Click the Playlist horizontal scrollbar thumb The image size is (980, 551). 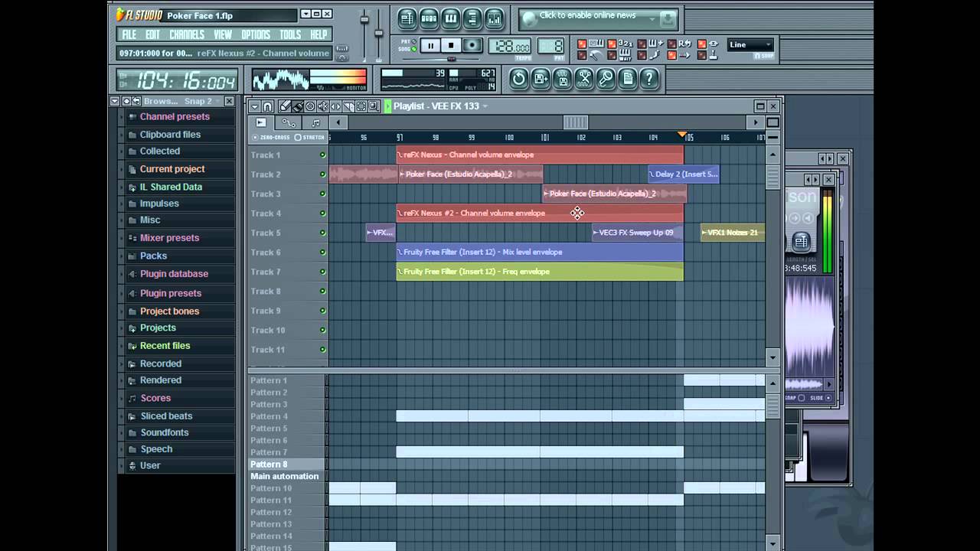(x=576, y=122)
